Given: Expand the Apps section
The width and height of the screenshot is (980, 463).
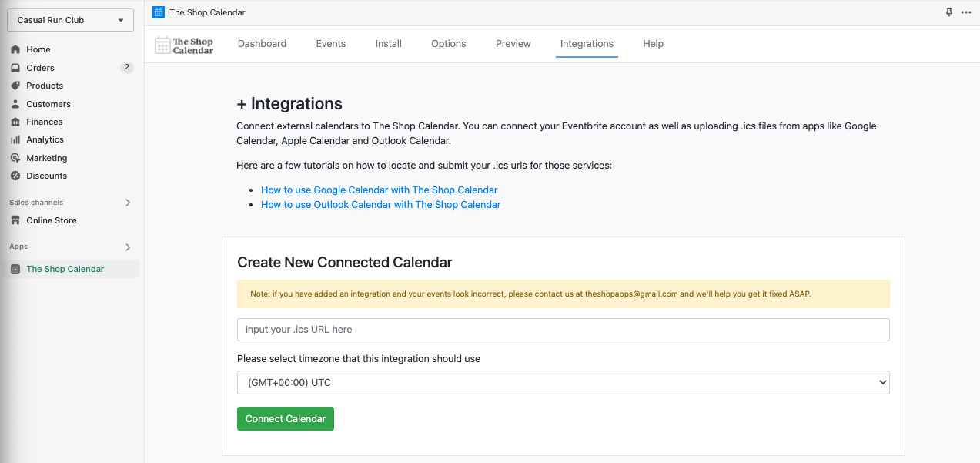Looking at the screenshot, I should (x=128, y=247).
